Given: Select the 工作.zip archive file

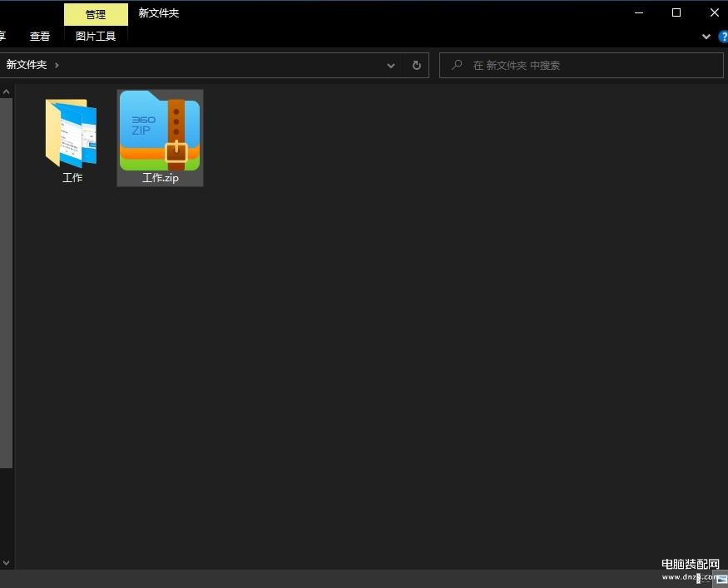Looking at the screenshot, I should [x=160, y=131].
